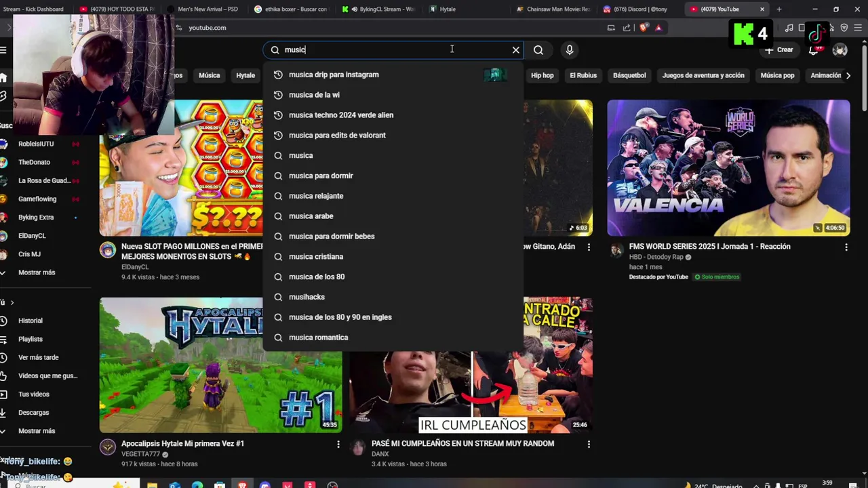868x488 pixels.
Task: Open the HBD - Detodoy Rap channel
Action: [x=656, y=257]
